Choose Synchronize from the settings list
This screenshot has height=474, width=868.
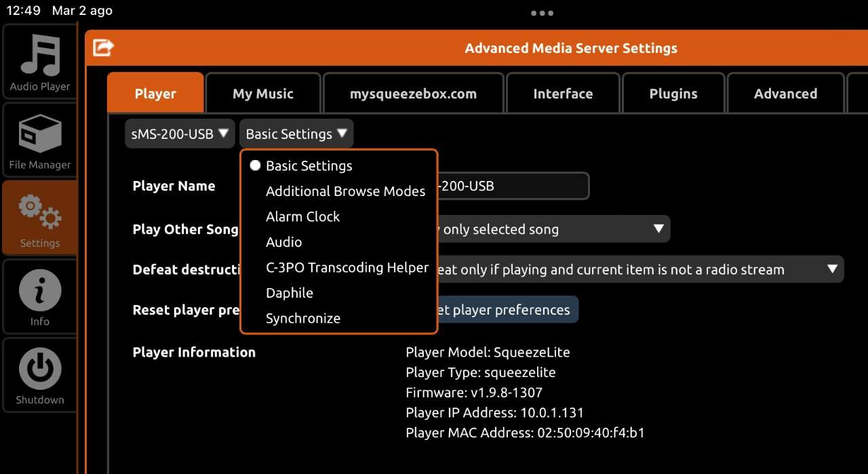pyautogui.click(x=302, y=318)
